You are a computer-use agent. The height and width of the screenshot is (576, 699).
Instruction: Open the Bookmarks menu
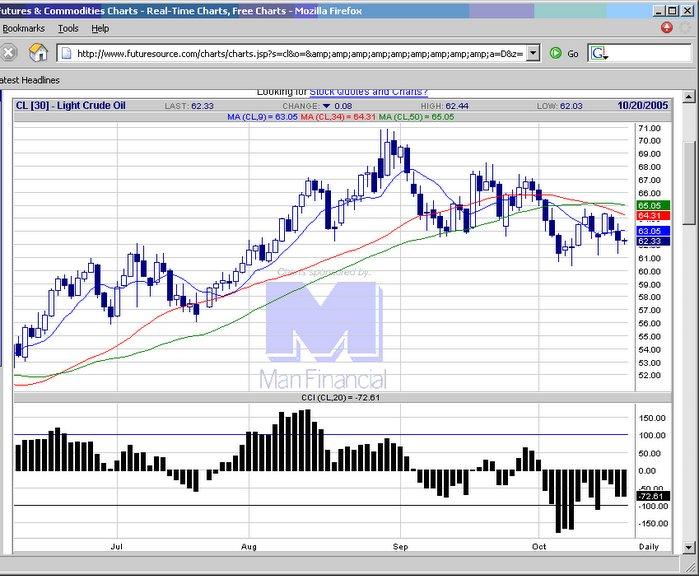point(24,29)
